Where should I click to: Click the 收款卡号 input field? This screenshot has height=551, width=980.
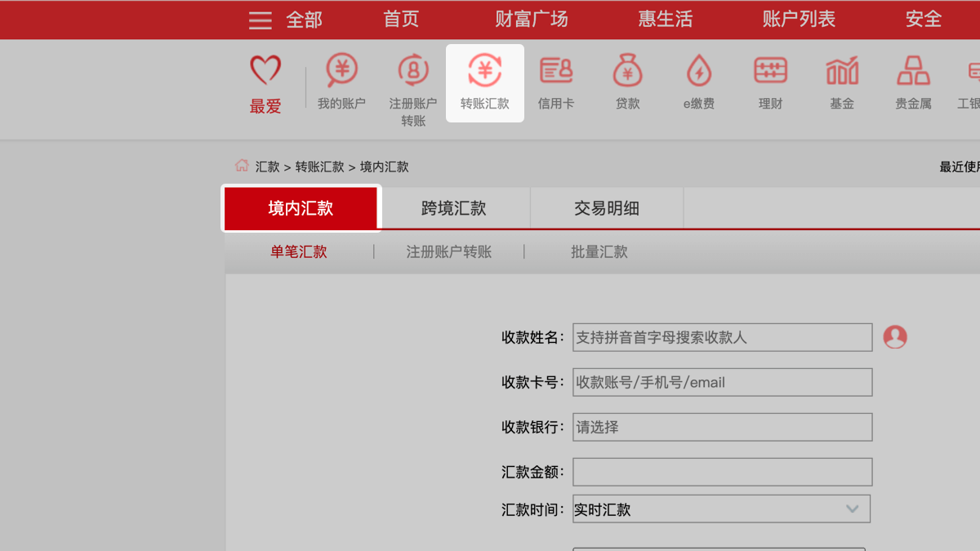click(722, 382)
